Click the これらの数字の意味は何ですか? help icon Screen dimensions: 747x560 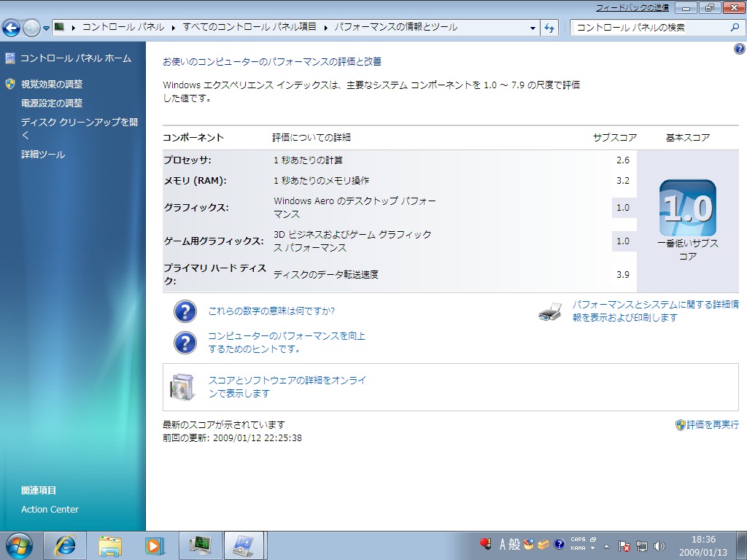[185, 311]
